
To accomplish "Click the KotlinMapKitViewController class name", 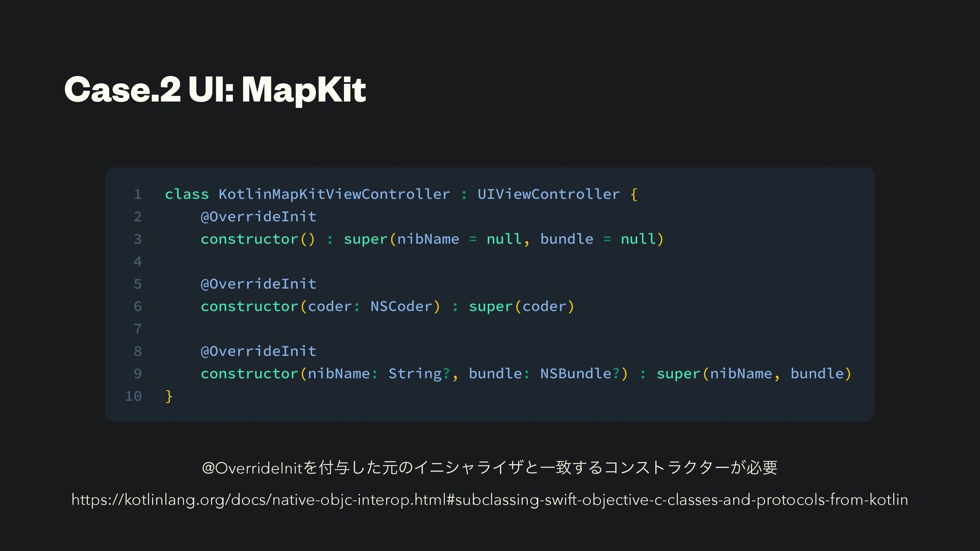I will [x=334, y=194].
